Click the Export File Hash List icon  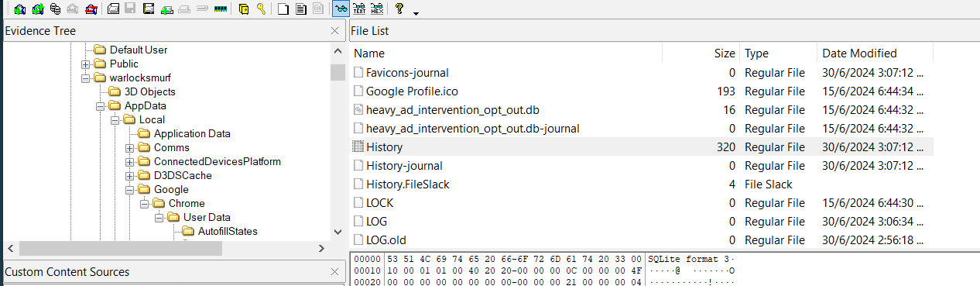(301, 9)
